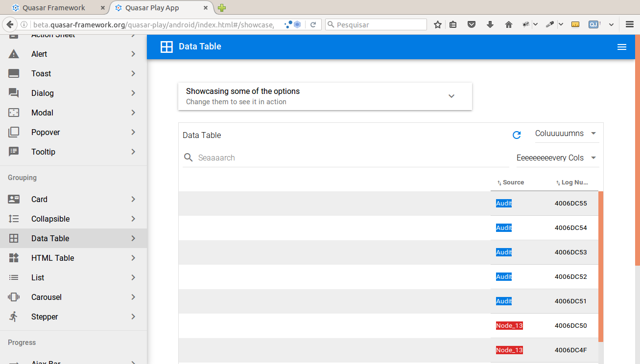Go to browser home page icon
Image resolution: width=640 pixels, height=364 pixels.
pyautogui.click(x=509, y=24)
